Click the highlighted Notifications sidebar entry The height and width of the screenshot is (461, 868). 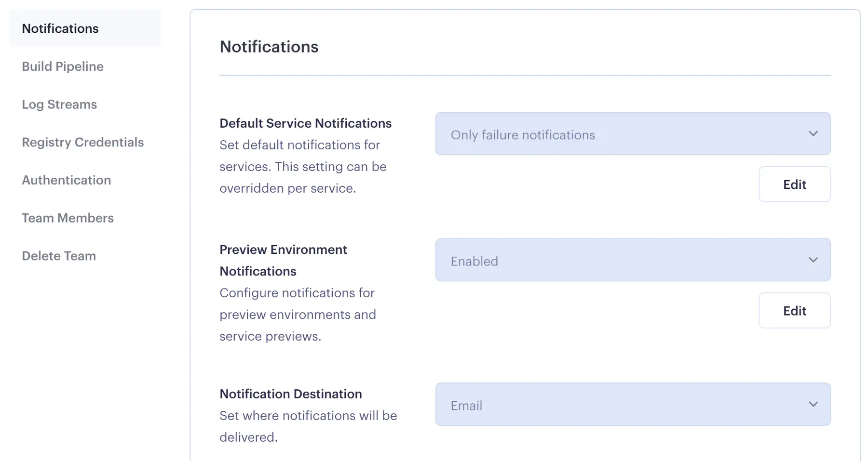pyautogui.click(x=60, y=28)
